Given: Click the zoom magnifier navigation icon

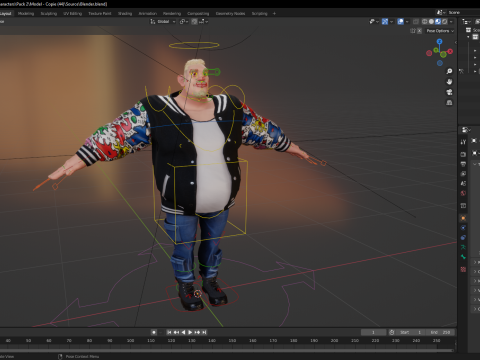Looking at the screenshot, I should coord(449,71).
